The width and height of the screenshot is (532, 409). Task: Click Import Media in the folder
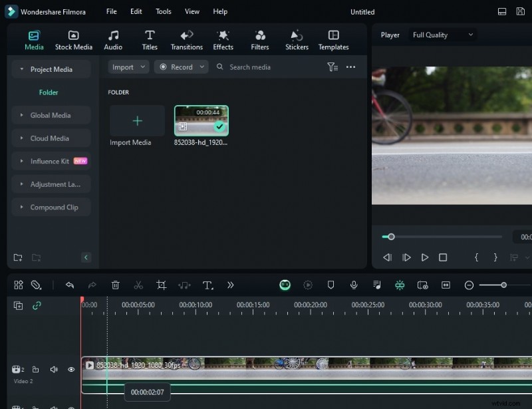click(x=137, y=120)
